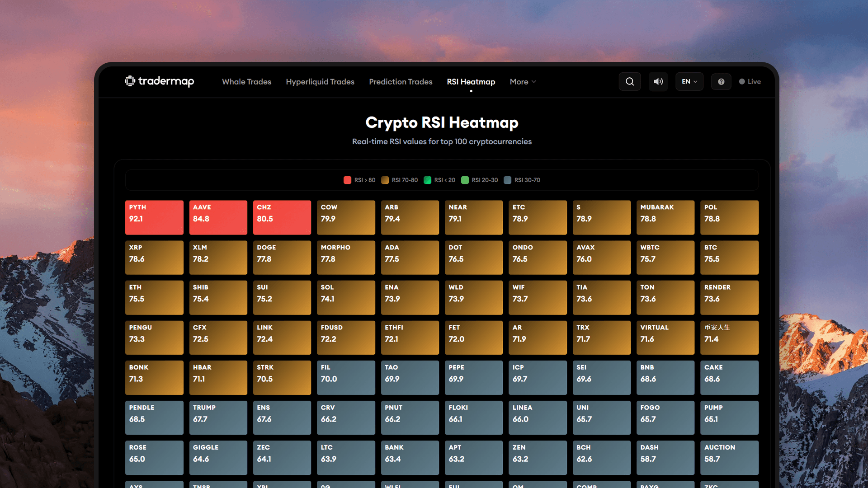Image resolution: width=868 pixels, height=488 pixels.
Task: Open the More dropdown menu
Action: click(522, 81)
